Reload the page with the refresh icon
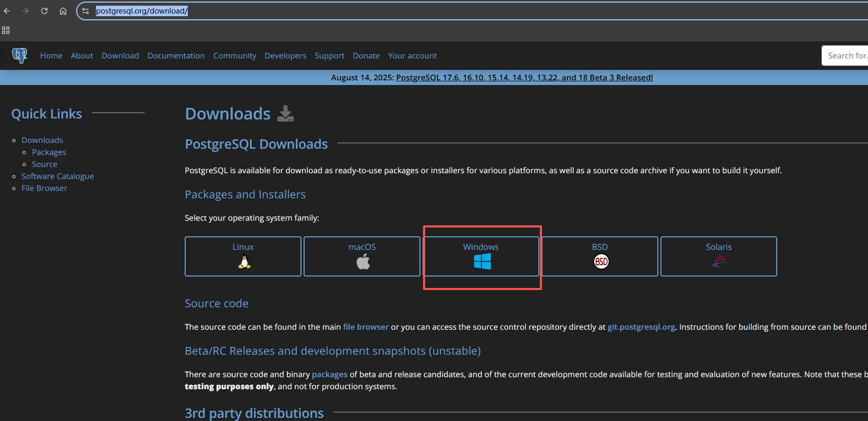This screenshot has width=868, height=421. click(44, 11)
